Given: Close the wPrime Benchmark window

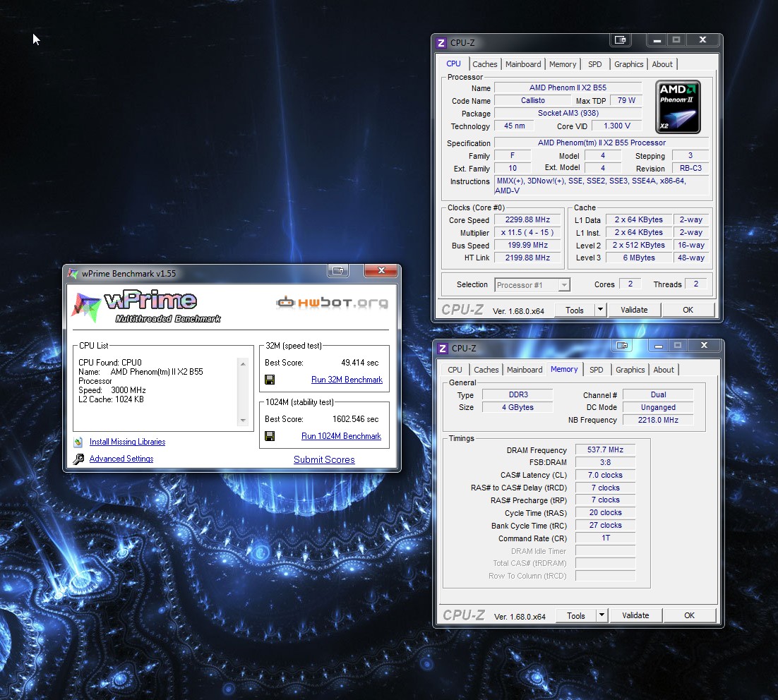Looking at the screenshot, I should point(381,270).
